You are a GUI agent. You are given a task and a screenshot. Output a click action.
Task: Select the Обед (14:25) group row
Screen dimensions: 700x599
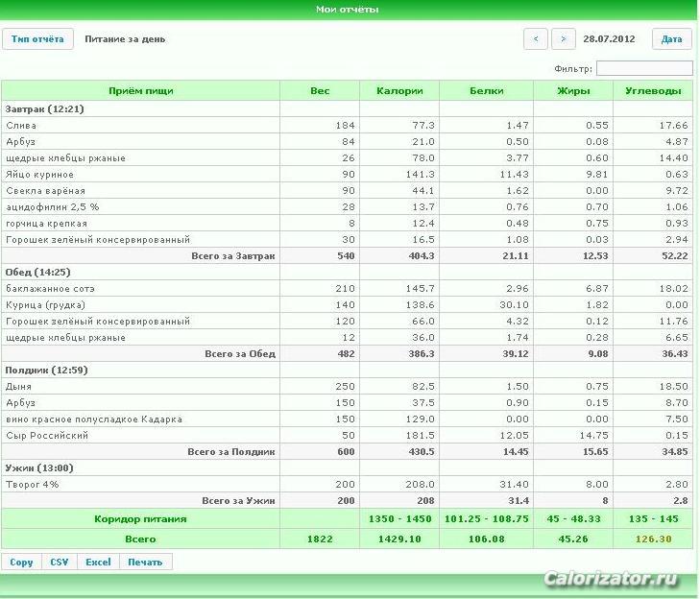[x=347, y=273]
